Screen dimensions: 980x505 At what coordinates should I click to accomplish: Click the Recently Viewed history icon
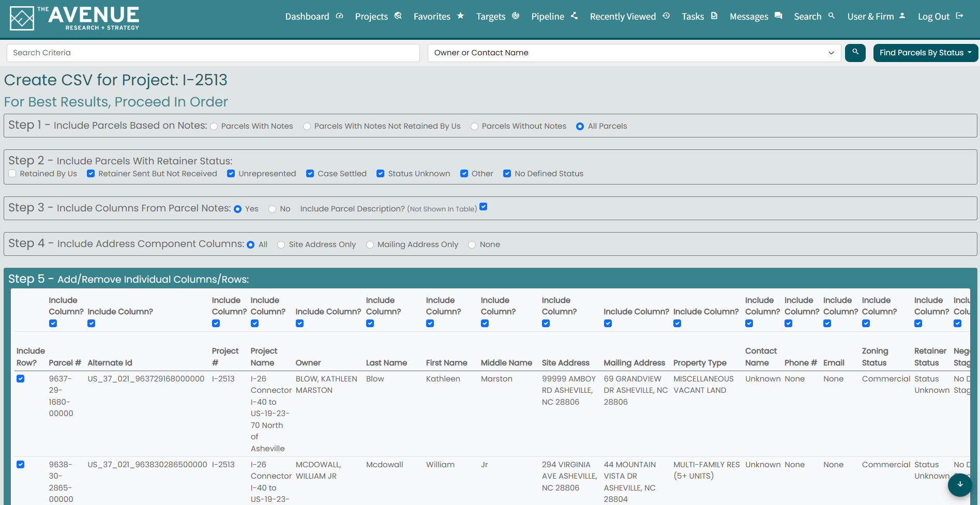667,16
